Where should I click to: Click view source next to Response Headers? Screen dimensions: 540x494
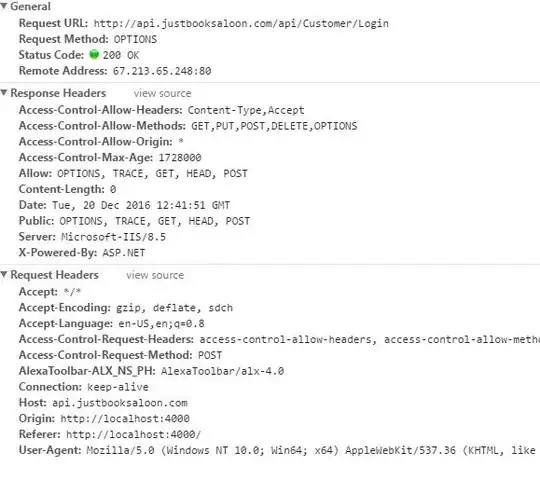(x=162, y=93)
